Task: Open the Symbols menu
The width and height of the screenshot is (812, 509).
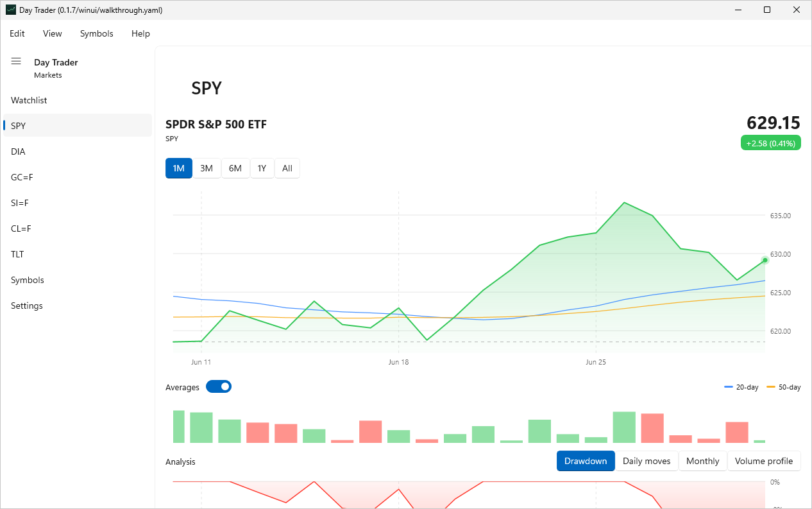Action: click(x=97, y=33)
